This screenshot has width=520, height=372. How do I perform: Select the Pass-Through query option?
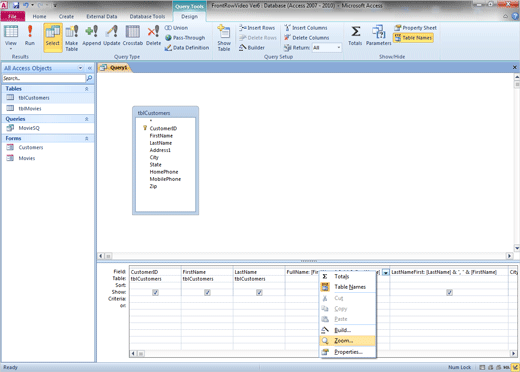185,38
